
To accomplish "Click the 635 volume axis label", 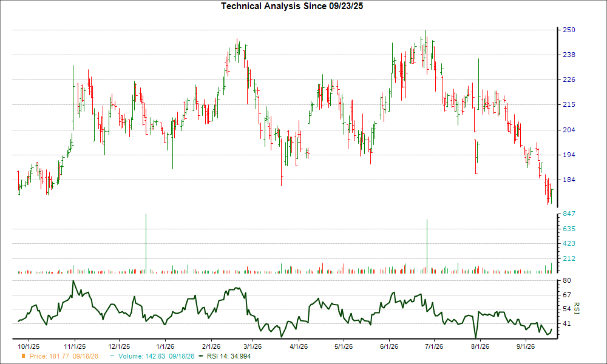I will pos(569,229).
